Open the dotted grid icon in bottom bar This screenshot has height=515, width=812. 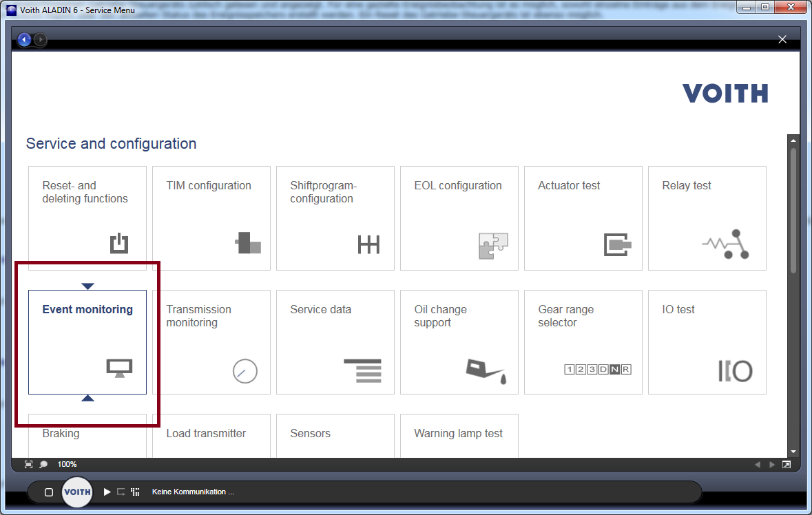coord(136,492)
